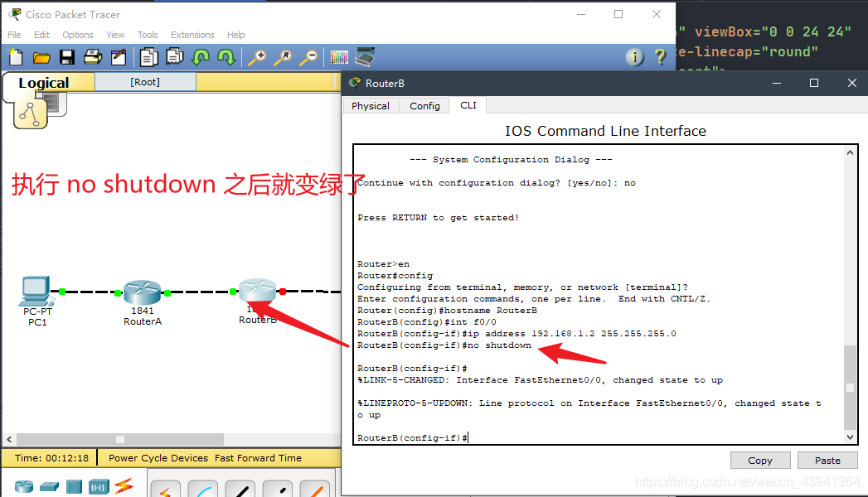The height and width of the screenshot is (497, 868).
Task: Pick the solid black straight-through cable
Action: coord(240,489)
